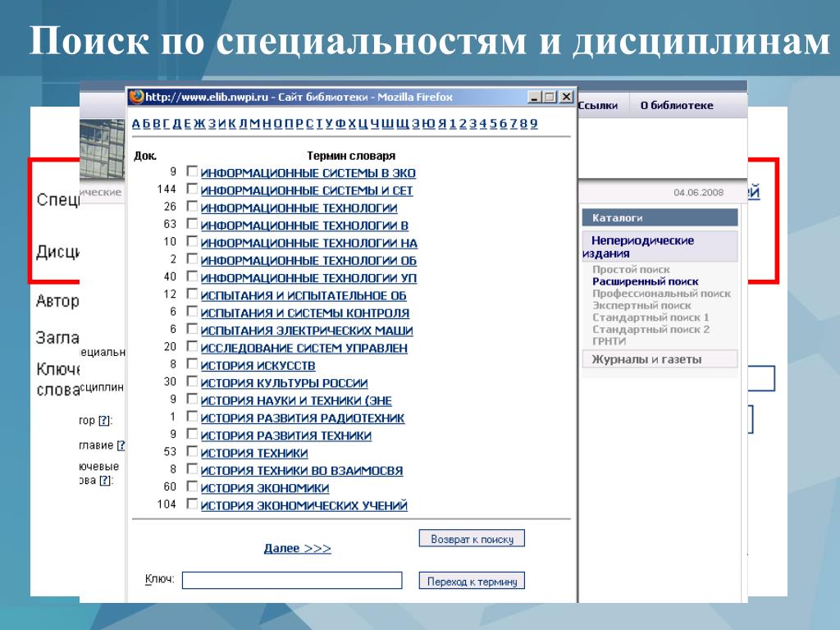Check ИНФОРМАЦИОННЫЕ СИСТЕМЫ И СЕТ checkbox
The width and height of the screenshot is (840, 630).
coord(192,189)
